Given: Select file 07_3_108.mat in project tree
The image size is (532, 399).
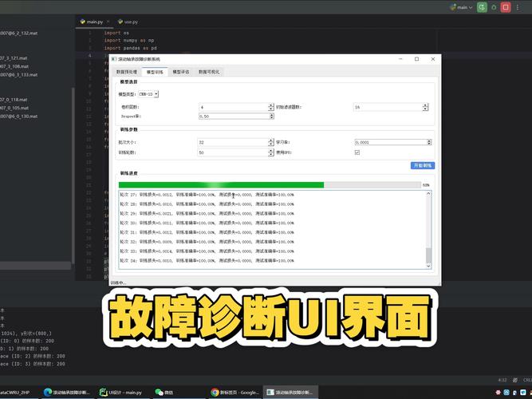Looking at the screenshot, I should point(14,66).
